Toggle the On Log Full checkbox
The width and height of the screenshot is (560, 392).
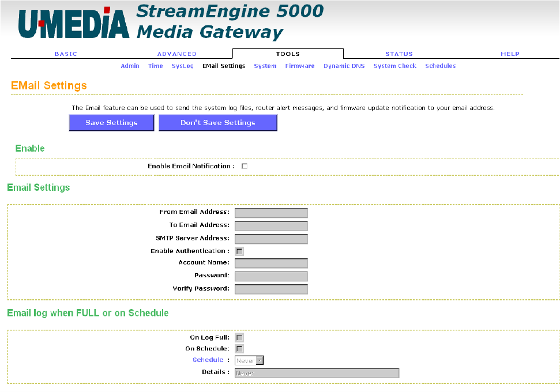tap(239, 338)
